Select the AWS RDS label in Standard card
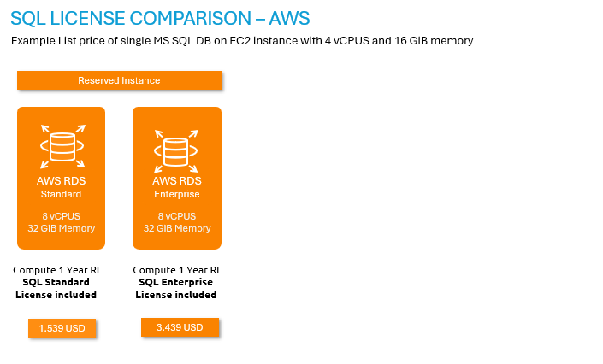Viewport: 603px width, 364px height. (x=62, y=181)
